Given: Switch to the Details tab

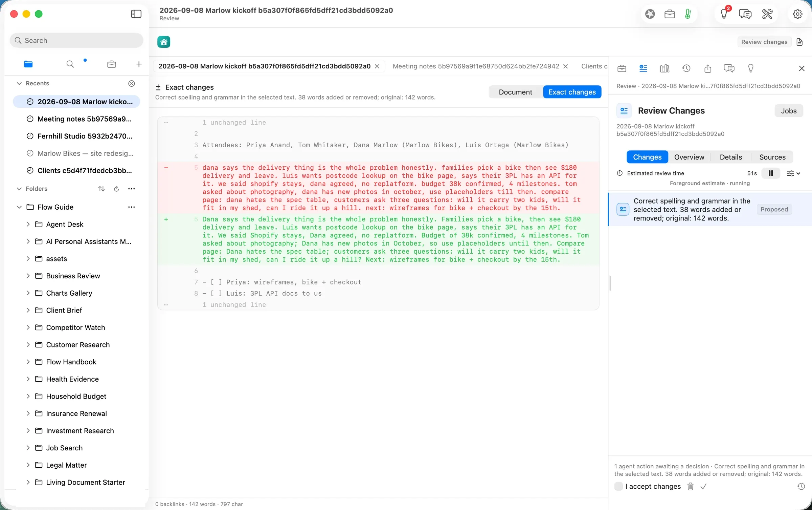Looking at the screenshot, I should click(x=731, y=157).
